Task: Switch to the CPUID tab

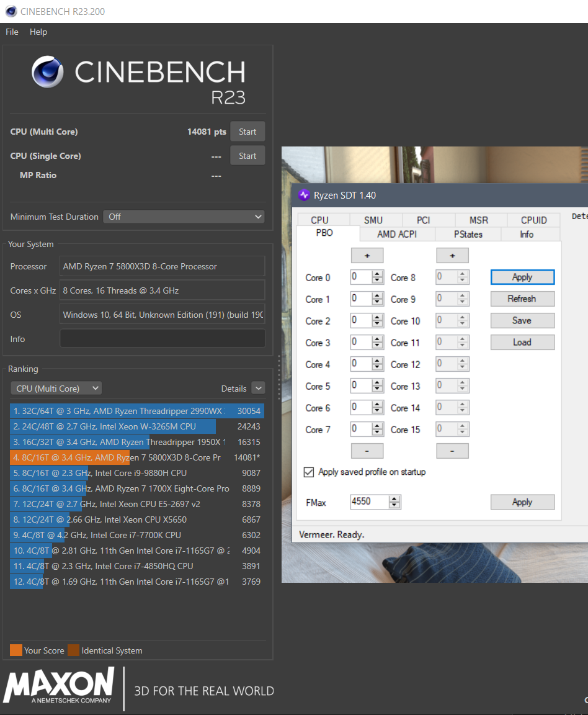Action: click(534, 220)
